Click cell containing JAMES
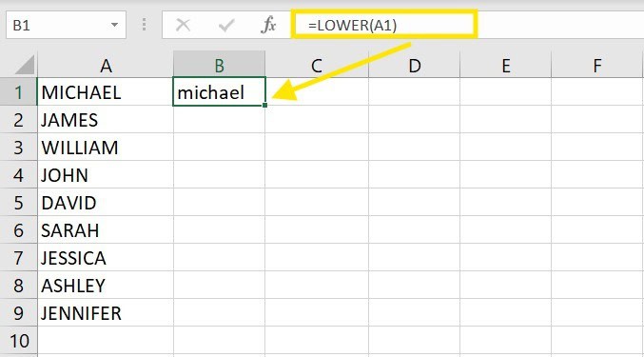 click(106, 120)
